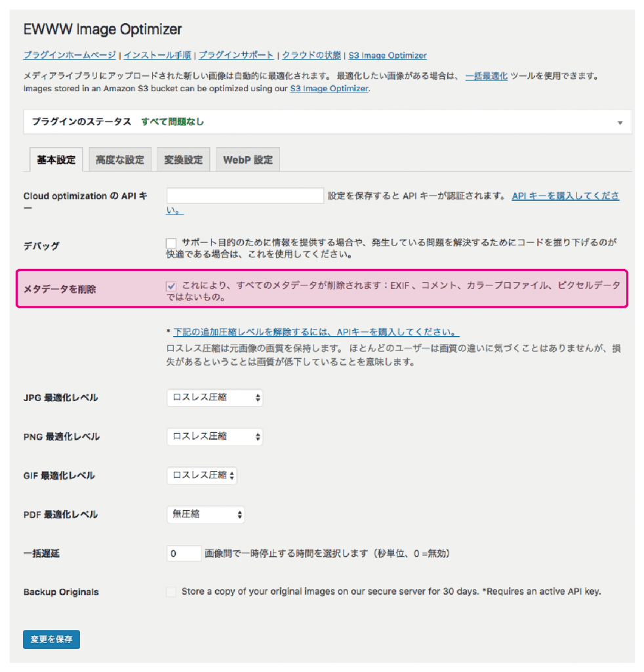Open the PDF 最適化レベル dropdown
Image resolution: width=644 pixels, height=672 pixels.
tap(205, 514)
